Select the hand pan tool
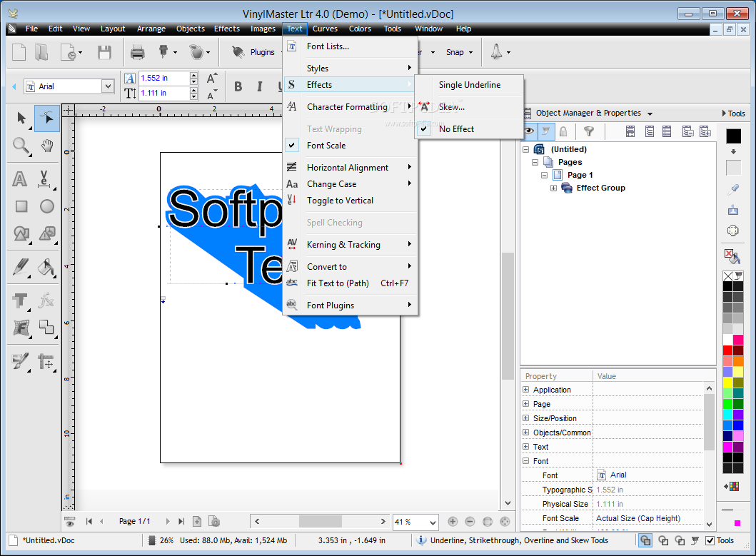Screen dimensions: 756x556 [x=47, y=146]
